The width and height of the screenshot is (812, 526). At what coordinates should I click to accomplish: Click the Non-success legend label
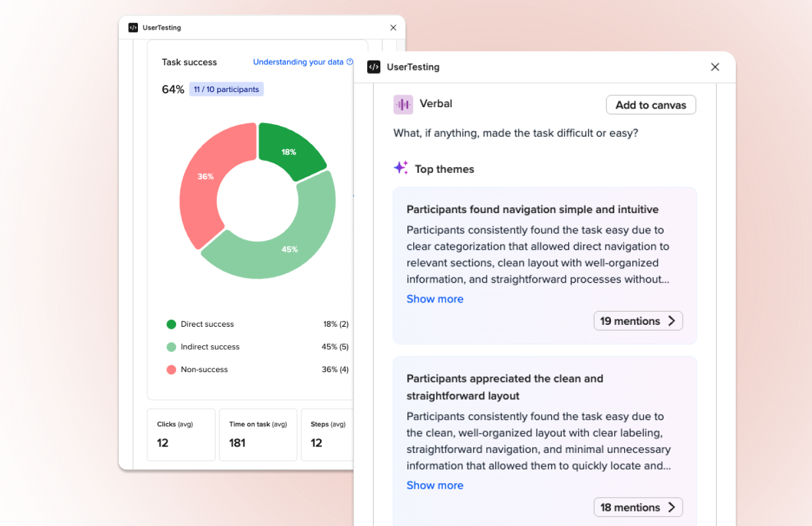pos(204,370)
